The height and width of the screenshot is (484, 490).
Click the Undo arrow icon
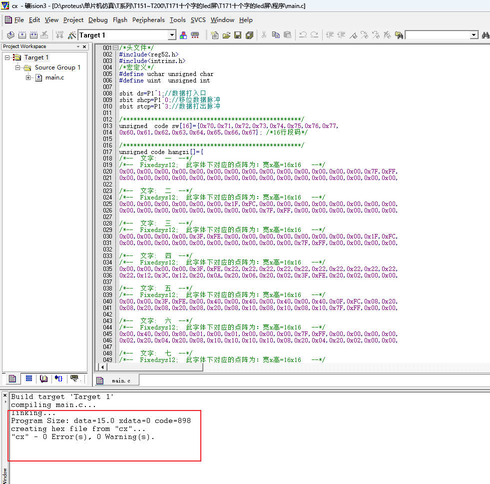coord(303,35)
